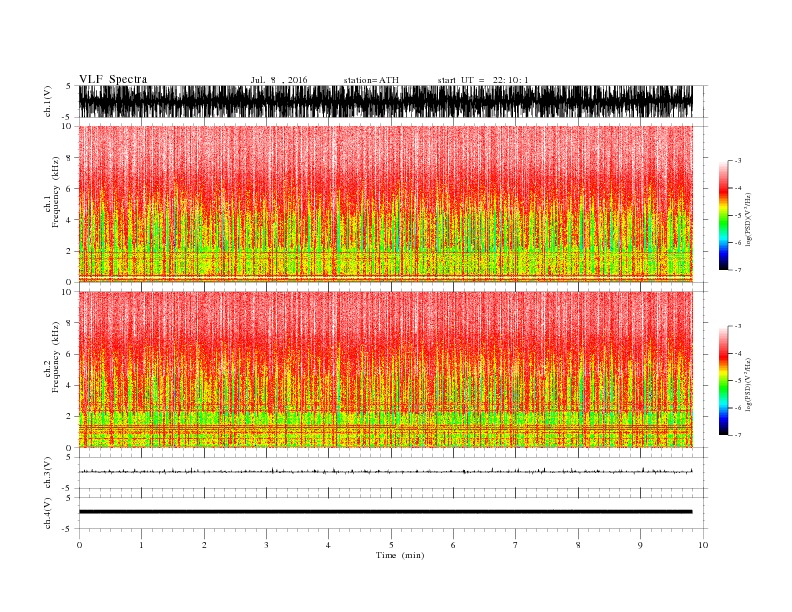This screenshot has height=612, width=792.
Task: Click the time axis tick label "1"
Action: (x=141, y=545)
